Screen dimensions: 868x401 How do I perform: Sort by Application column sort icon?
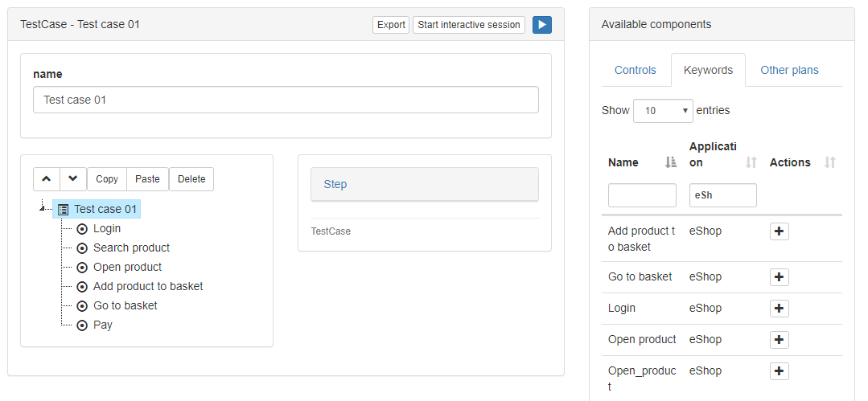[751, 162]
